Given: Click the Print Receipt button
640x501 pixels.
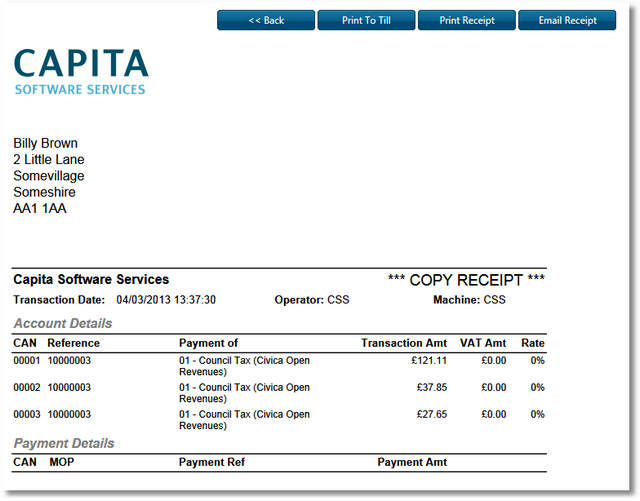Looking at the screenshot, I should tap(467, 20).
